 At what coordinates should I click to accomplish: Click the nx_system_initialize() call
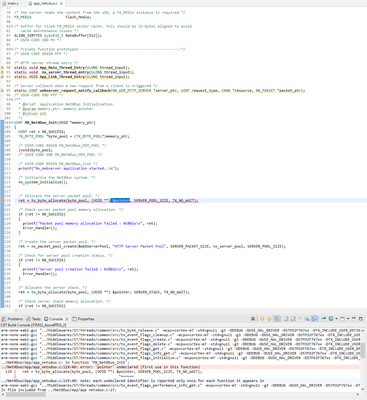(43, 182)
